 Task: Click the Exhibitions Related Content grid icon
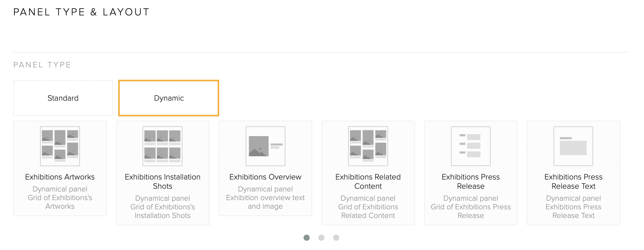pos(368,146)
